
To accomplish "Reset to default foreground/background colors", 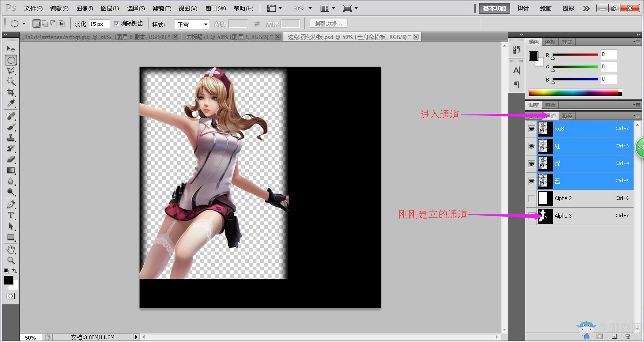I will coord(7,271).
